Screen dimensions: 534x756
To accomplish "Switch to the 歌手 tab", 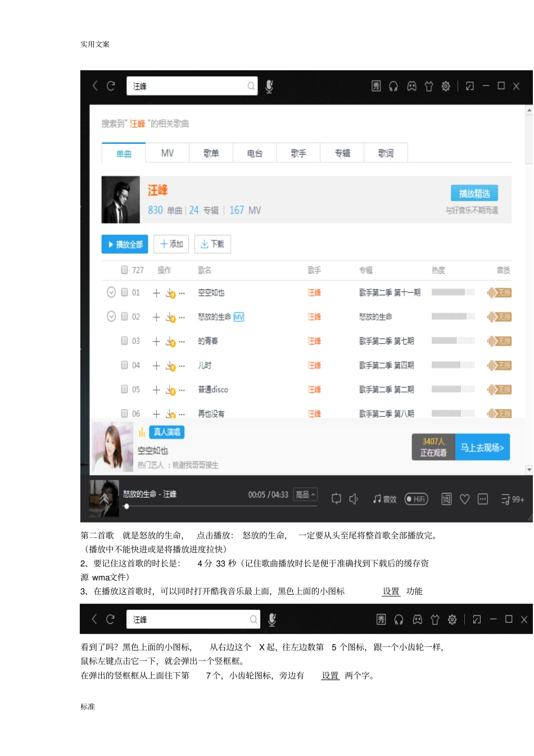I will (298, 153).
